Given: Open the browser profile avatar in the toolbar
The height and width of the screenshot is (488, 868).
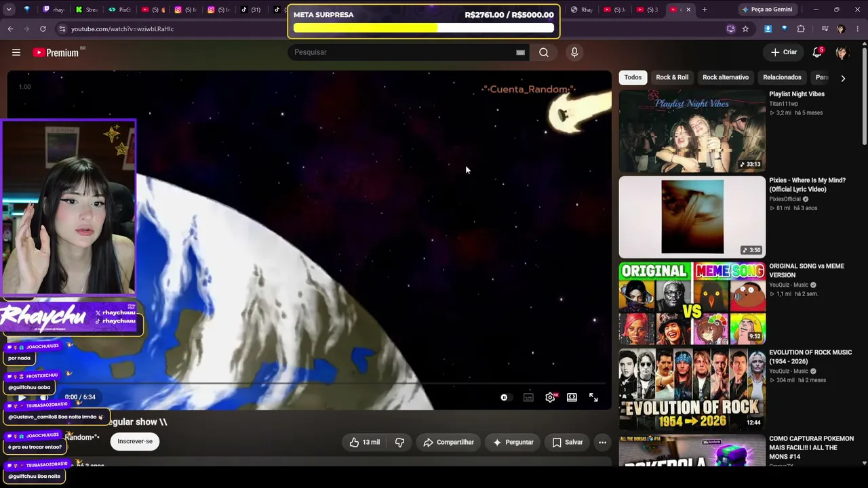Looking at the screenshot, I should click(841, 29).
